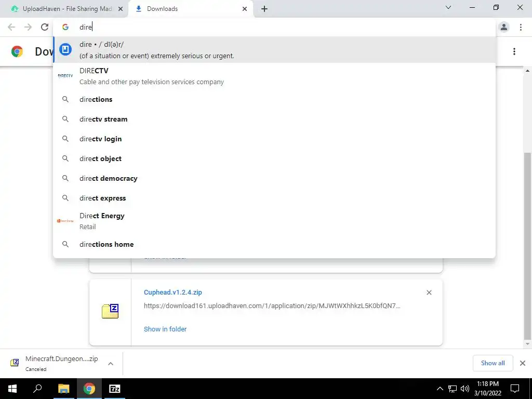The height and width of the screenshot is (399, 532).
Task: Click the browser back arrow
Action: (x=11, y=27)
